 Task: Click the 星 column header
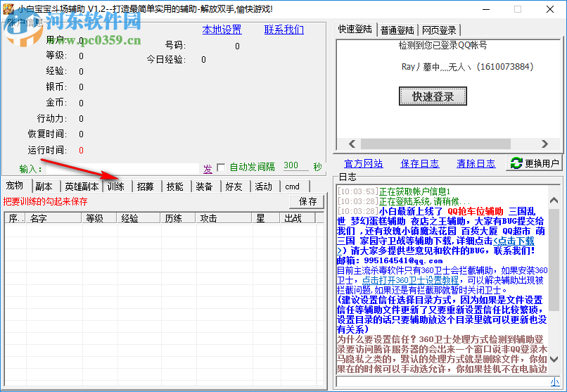pyautogui.click(x=266, y=218)
